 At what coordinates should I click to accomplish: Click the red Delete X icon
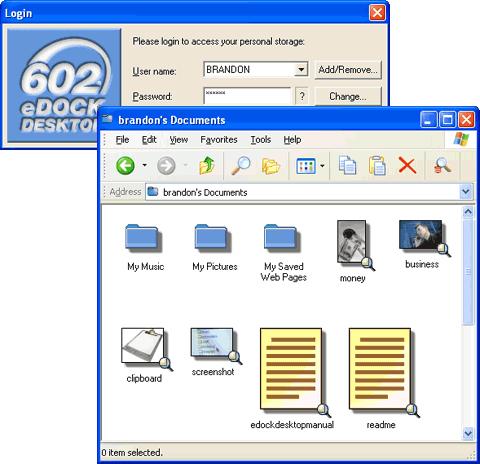click(x=407, y=166)
